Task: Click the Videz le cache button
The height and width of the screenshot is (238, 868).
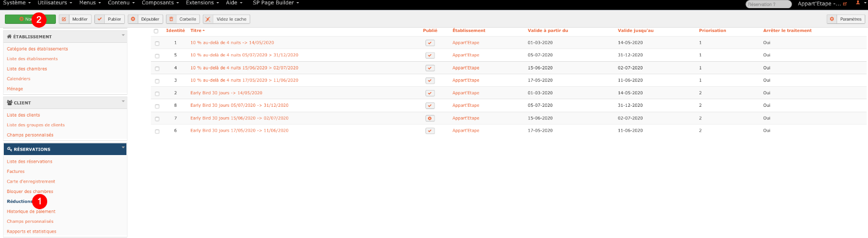Action: coord(226,19)
